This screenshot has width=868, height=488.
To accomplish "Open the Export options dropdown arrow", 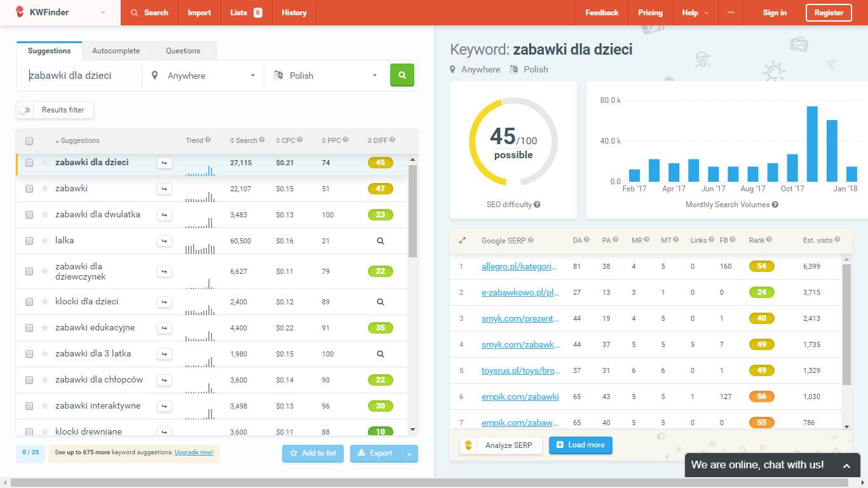I will [410, 453].
